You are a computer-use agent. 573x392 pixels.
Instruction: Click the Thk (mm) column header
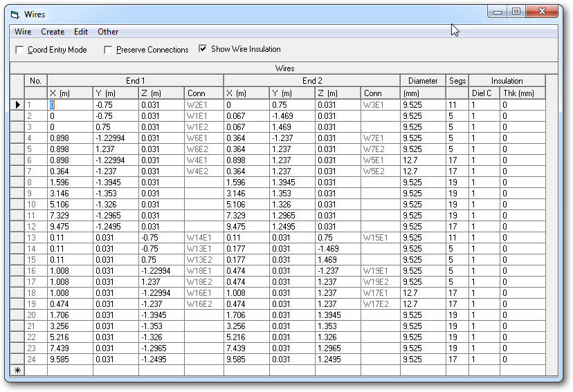522,93
